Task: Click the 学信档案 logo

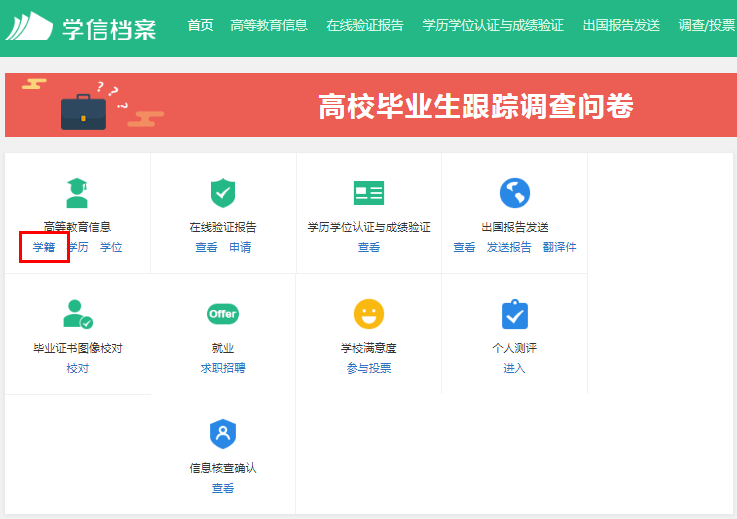Action: pyautogui.click(x=80, y=27)
